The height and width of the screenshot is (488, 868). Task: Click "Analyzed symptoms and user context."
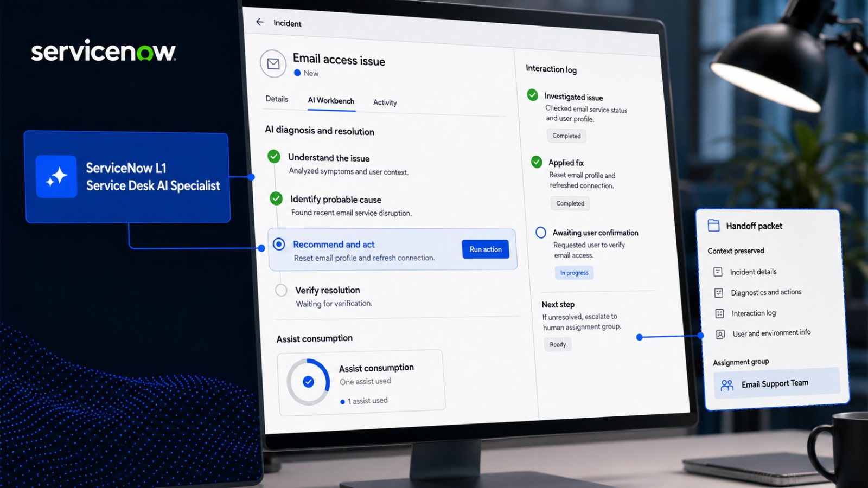348,171
